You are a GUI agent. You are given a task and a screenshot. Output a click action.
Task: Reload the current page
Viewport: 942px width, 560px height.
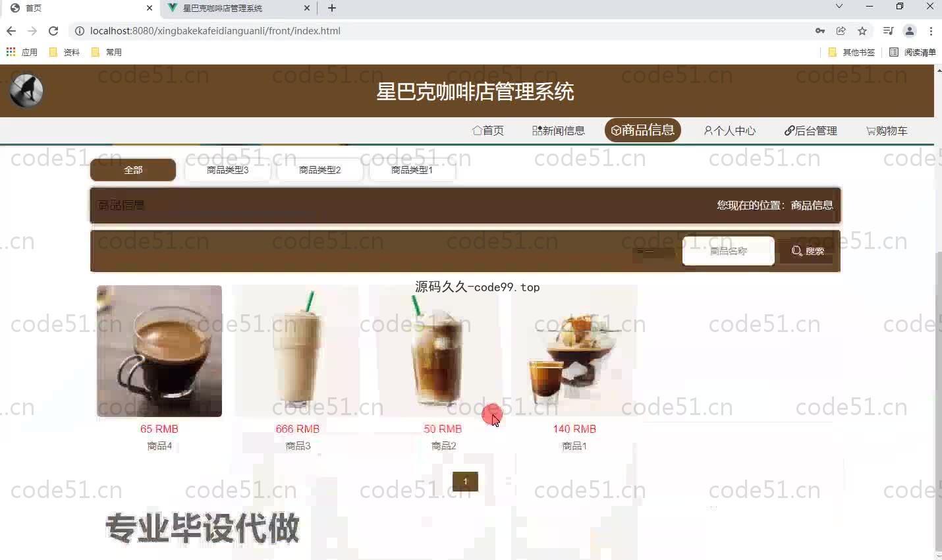(x=53, y=31)
